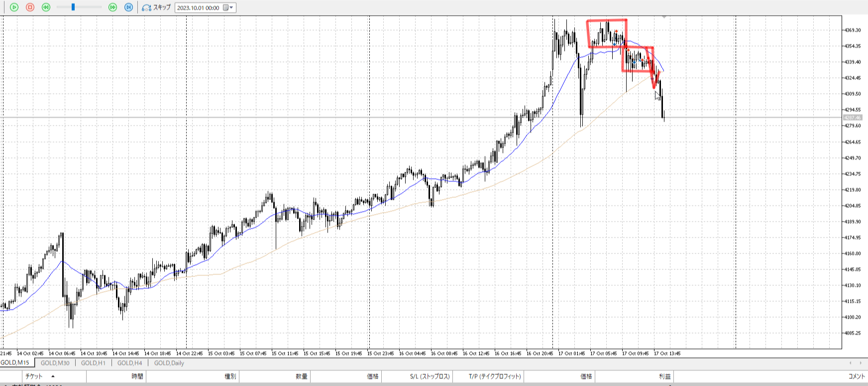Click the green play button

pos(14,7)
